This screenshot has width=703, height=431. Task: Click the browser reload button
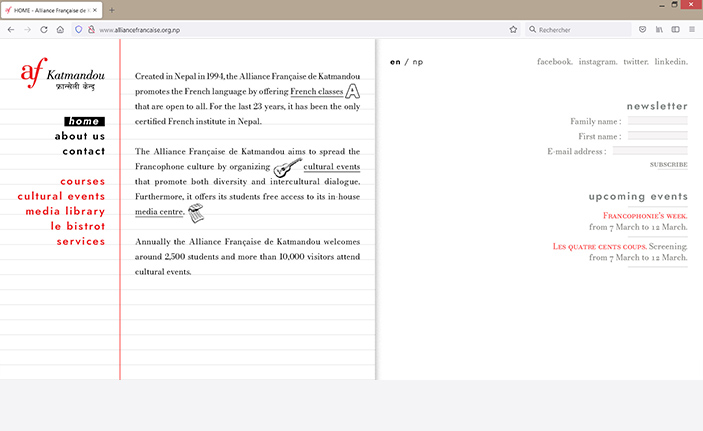[43, 30]
